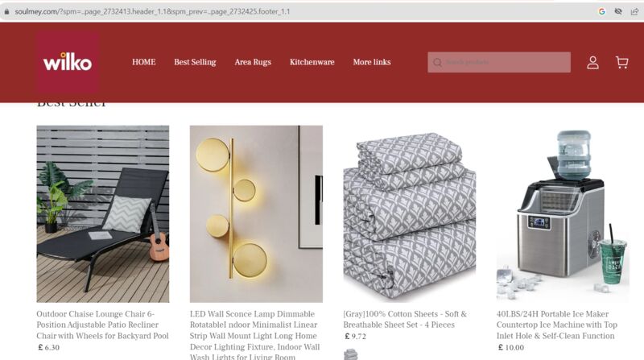Open Outdoor Chaise Lounge Chair product title
This screenshot has height=360, width=644.
[103, 325]
